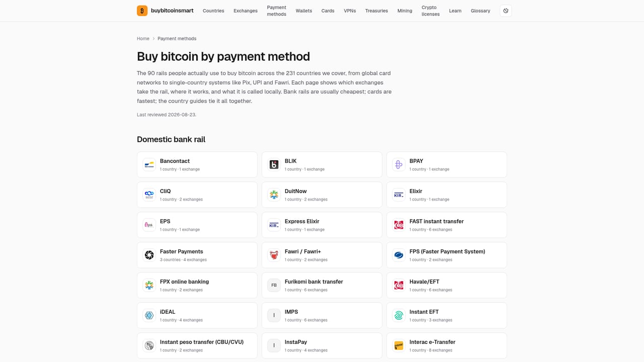
Task: Open the Express Elixir card
Action: pyautogui.click(x=322, y=225)
